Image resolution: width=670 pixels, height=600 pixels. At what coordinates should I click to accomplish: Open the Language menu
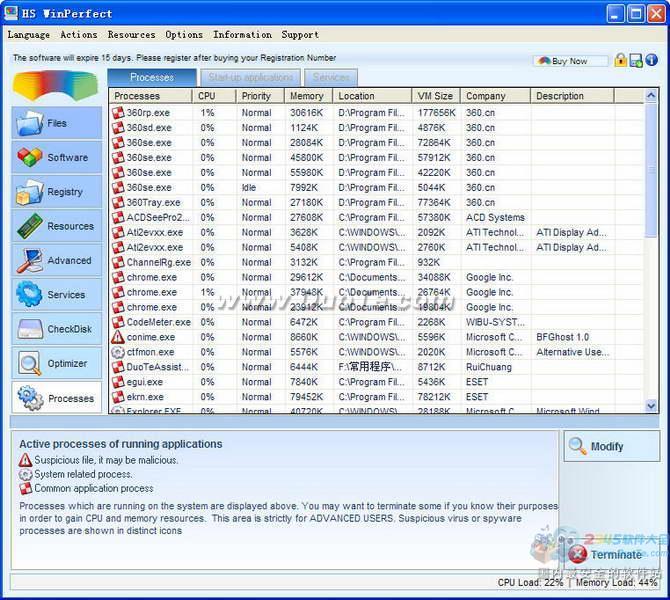point(29,35)
